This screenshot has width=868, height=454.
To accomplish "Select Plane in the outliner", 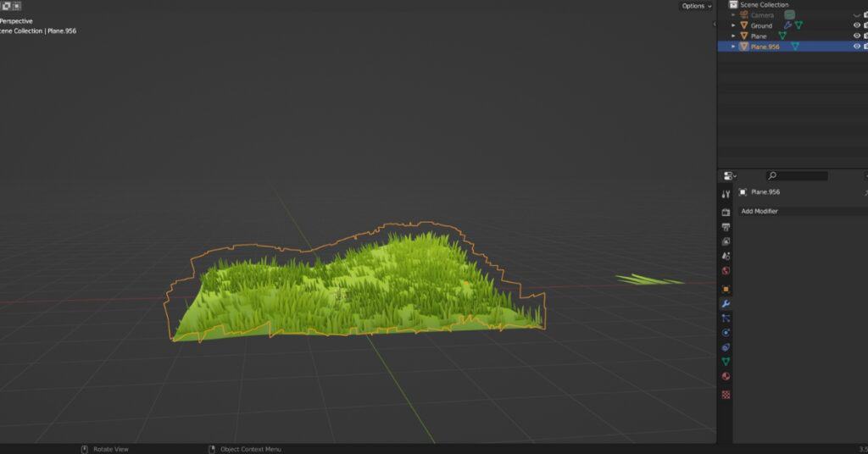I will point(759,36).
